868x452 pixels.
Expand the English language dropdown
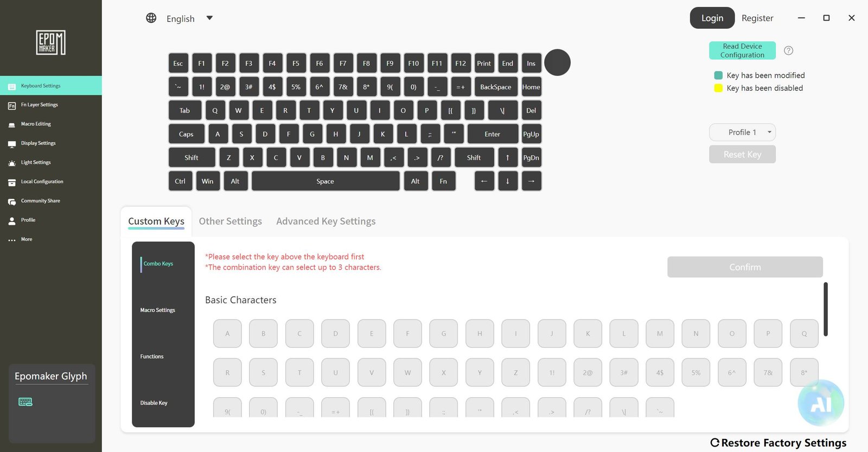click(x=209, y=18)
